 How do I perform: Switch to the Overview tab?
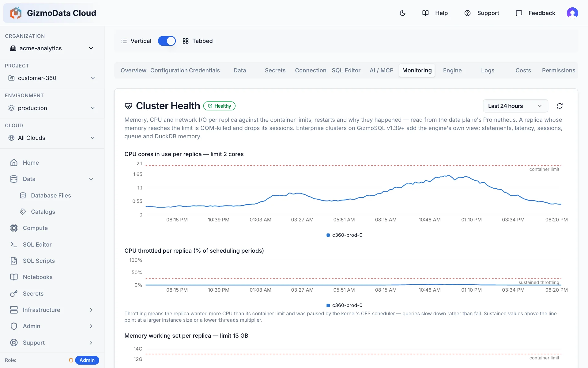click(134, 70)
